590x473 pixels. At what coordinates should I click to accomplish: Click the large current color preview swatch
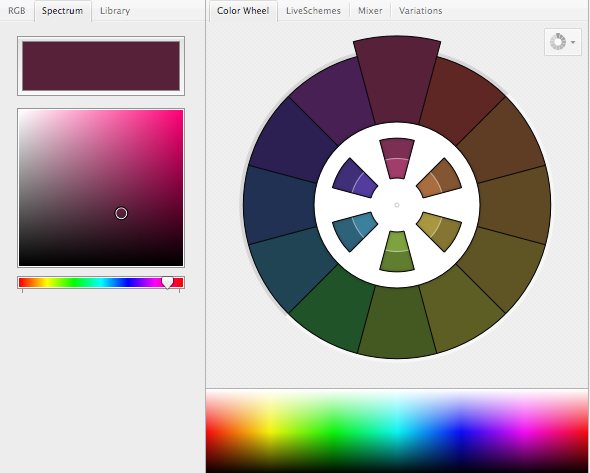tap(101, 66)
